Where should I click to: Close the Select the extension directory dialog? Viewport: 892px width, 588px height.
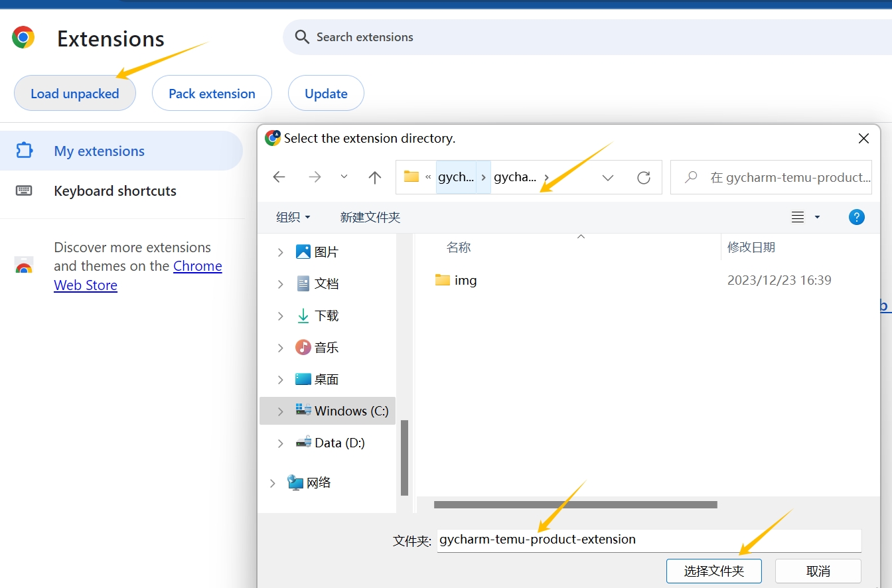click(863, 138)
